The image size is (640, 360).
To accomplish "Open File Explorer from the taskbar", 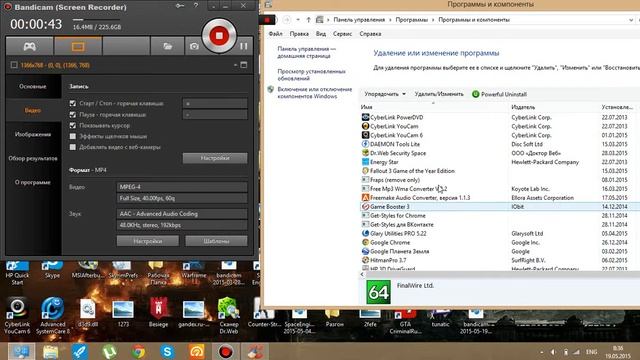I will (51, 351).
